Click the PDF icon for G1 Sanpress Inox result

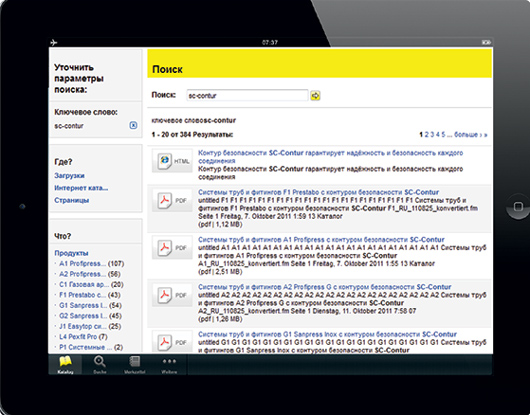pos(172,342)
